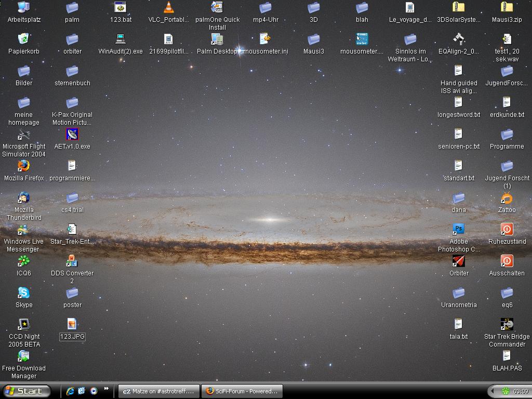Click the VLC_Portable cone icon
Viewport: 532px width, 399px height.
click(169, 8)
